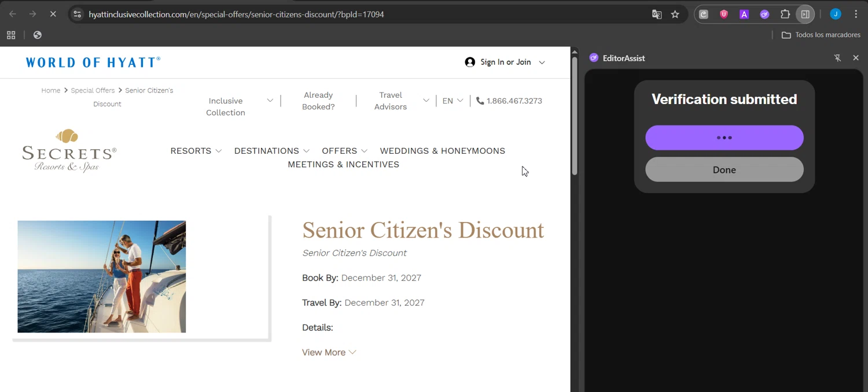The height and width of the screenshot is (392, 868).
Task: Click the Senior Citizen's Discount heading
Action: tap(423, 230)
